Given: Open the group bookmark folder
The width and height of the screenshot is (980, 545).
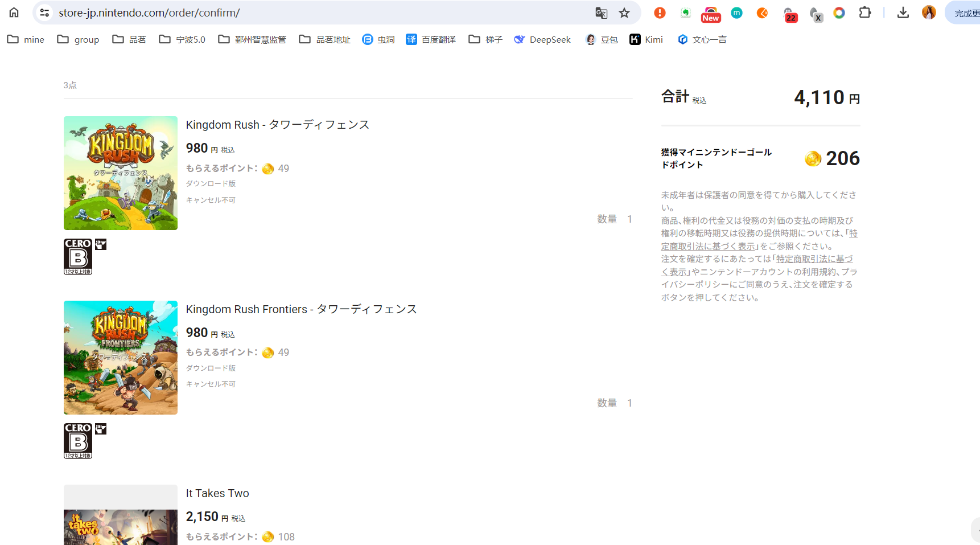Looking at the screenshot, I should [x=78, y=39].
